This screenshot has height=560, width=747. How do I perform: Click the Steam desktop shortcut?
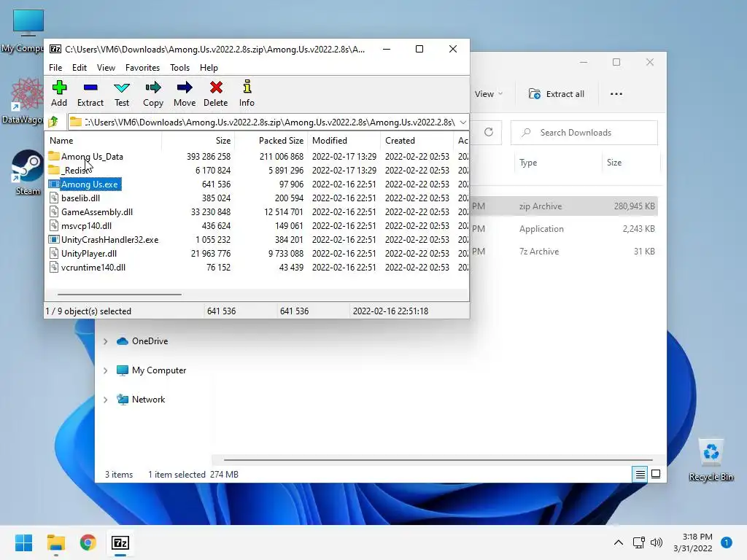[x=28, y=172]
